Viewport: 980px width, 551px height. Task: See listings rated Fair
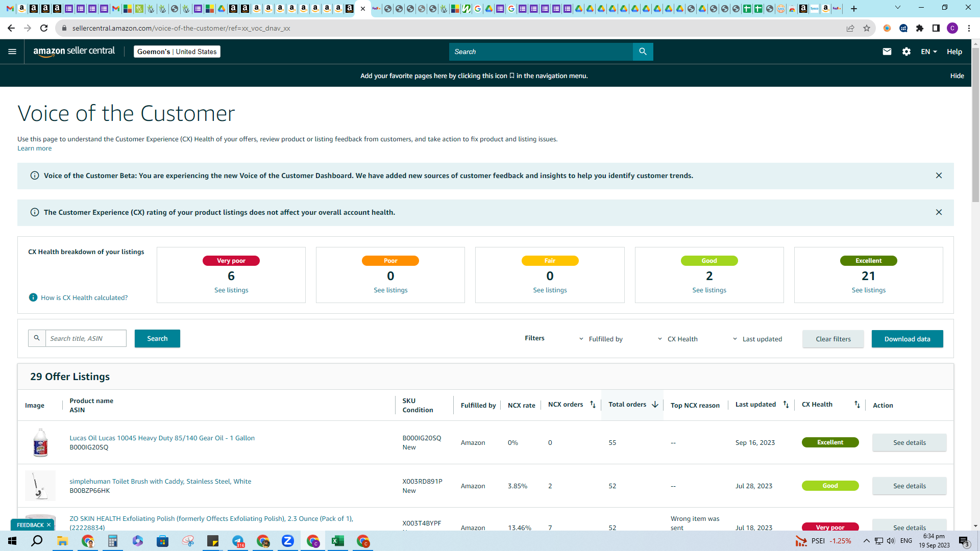tap(550, 290)
